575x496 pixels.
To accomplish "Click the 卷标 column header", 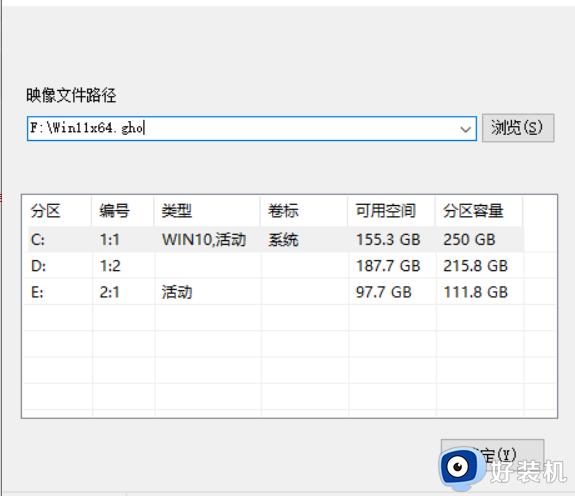I will coord(304,211).
